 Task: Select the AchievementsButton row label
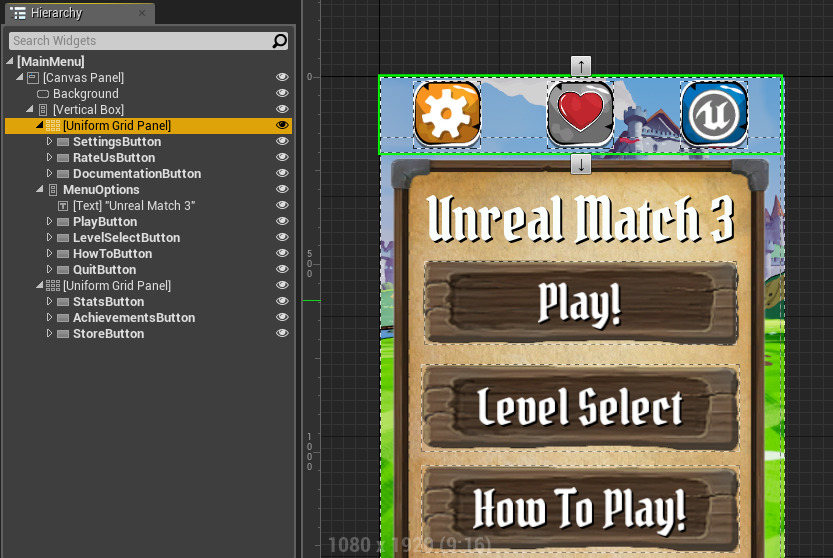[x=134, y=318]
